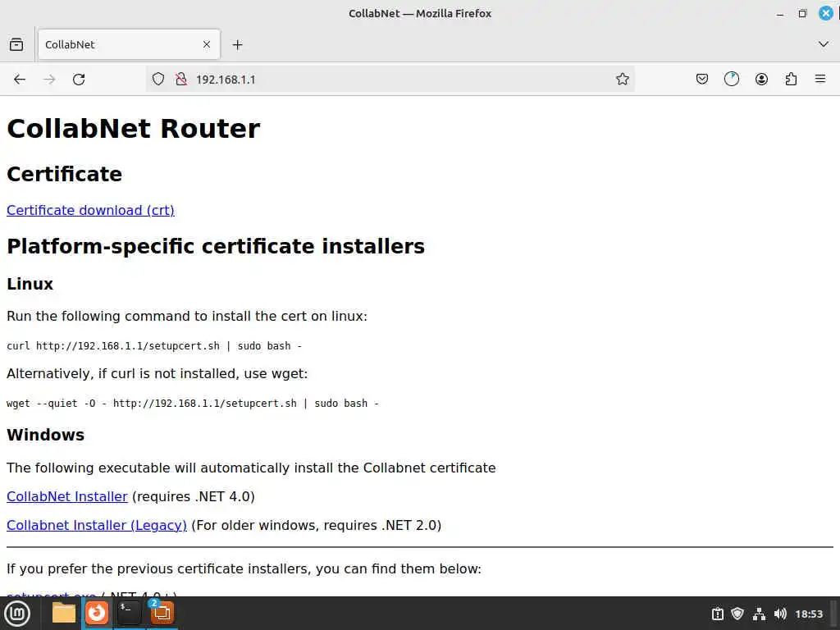Close the Firefox window
Screen dimensions: 840x630
point(825,13)
